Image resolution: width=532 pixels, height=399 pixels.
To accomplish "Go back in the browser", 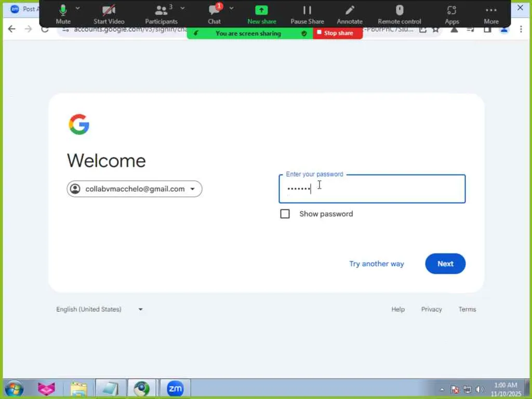I will (x=12, y=29).
